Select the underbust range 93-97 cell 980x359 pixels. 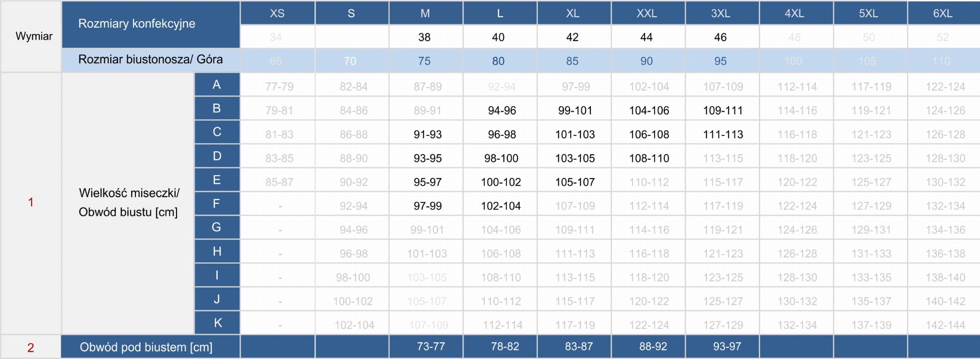727,346
